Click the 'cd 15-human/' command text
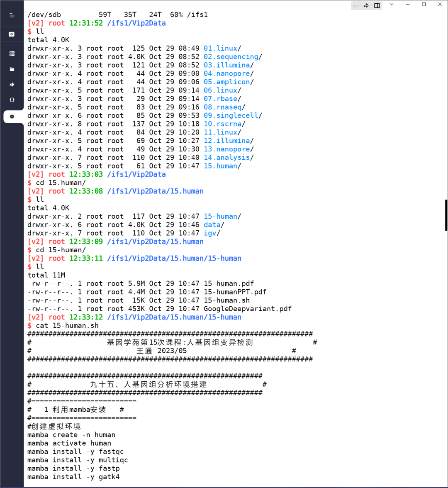Viewport: 448px width, 488px height. [x=61, y=250]
